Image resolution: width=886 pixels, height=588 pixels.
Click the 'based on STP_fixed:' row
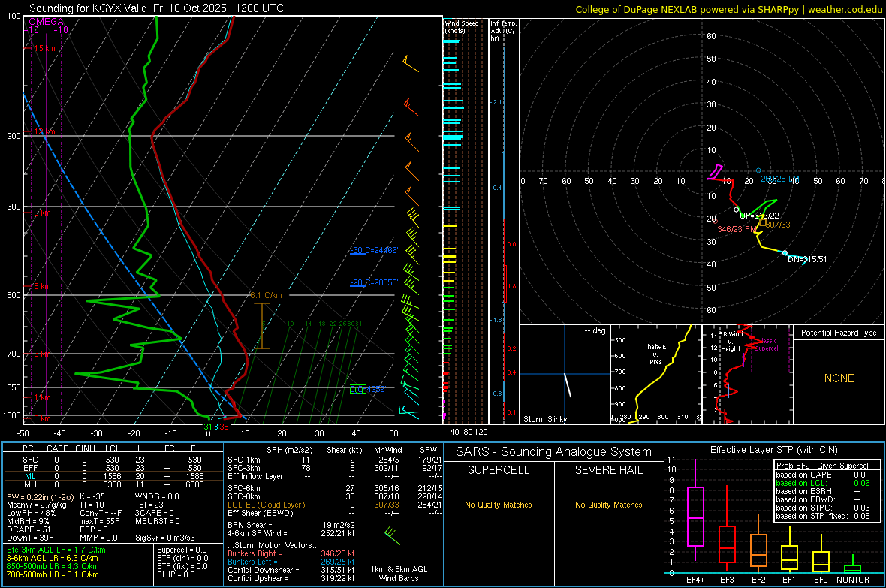click(x=823, y=516)
